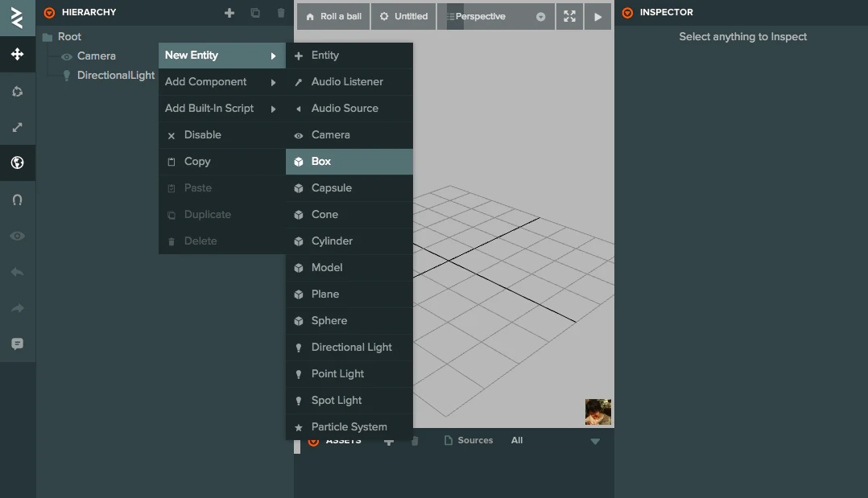Add an Audio Source entity
868x498 pixels.
[x=349, y=109]
